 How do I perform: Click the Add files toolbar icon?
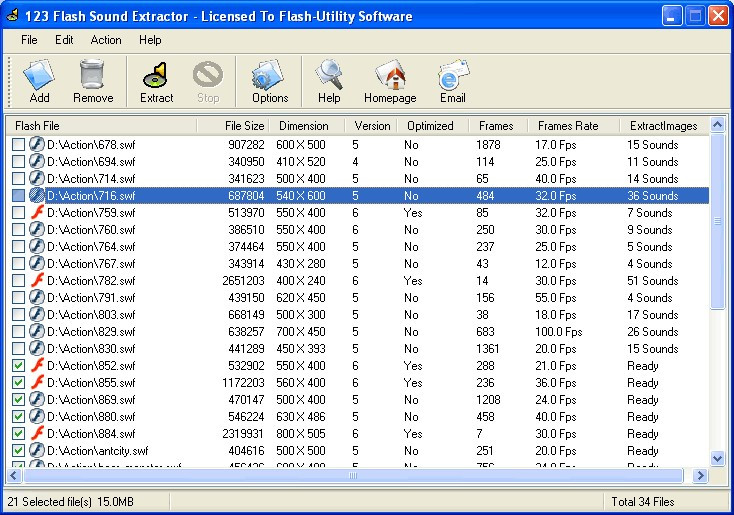39,74
